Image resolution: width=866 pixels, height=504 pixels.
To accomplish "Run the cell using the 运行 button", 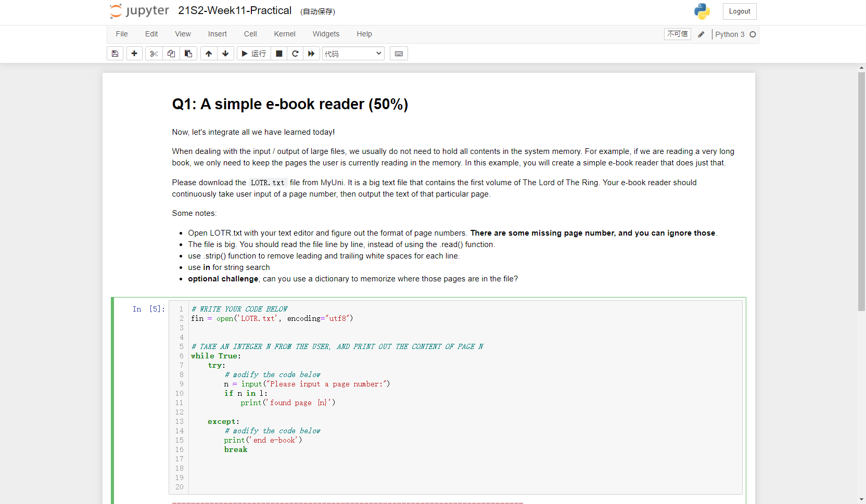I will point(253,53).
